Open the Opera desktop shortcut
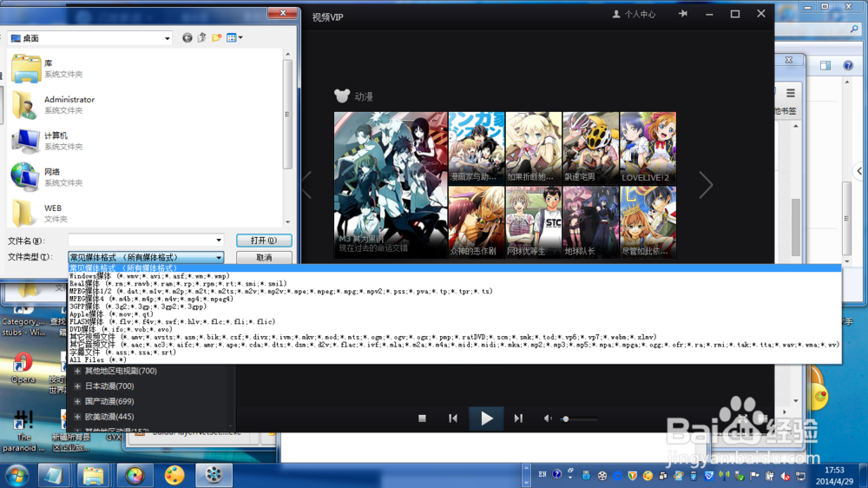This screenshot has width=868, height=488. [23, 368]
